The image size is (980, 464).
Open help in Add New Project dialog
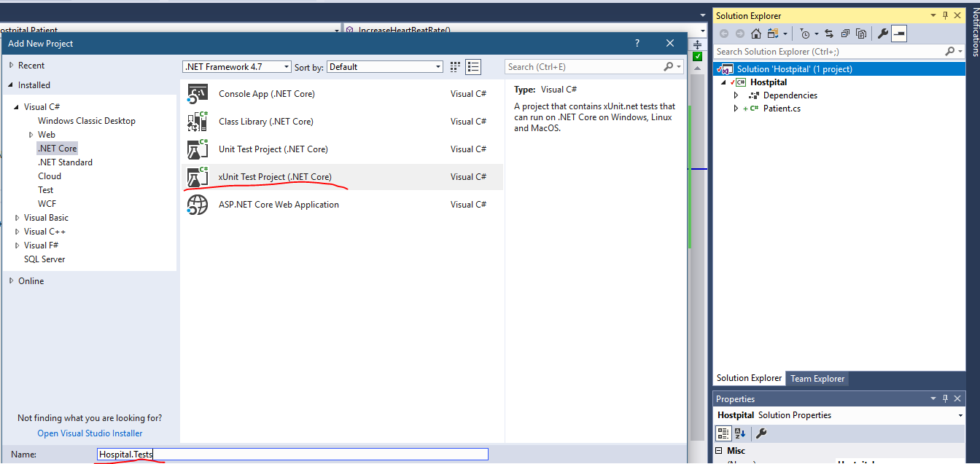637,43
